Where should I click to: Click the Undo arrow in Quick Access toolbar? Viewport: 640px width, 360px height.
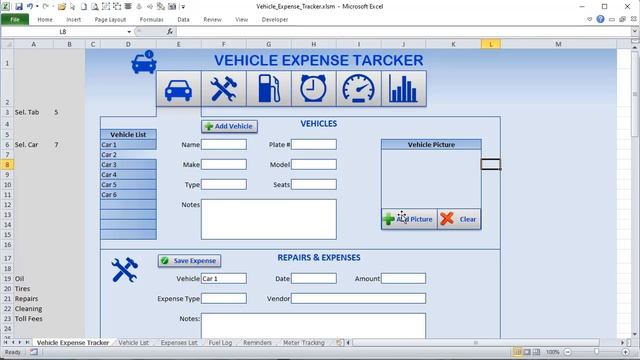tap(30, 7)
